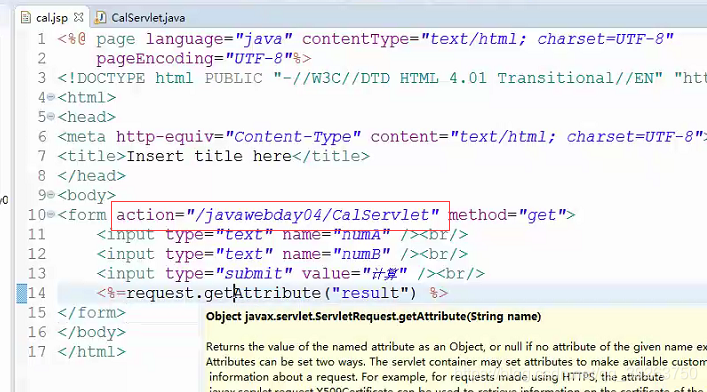Close the cal.jsp tab
The image size is (707, 392).
(78, 17)
